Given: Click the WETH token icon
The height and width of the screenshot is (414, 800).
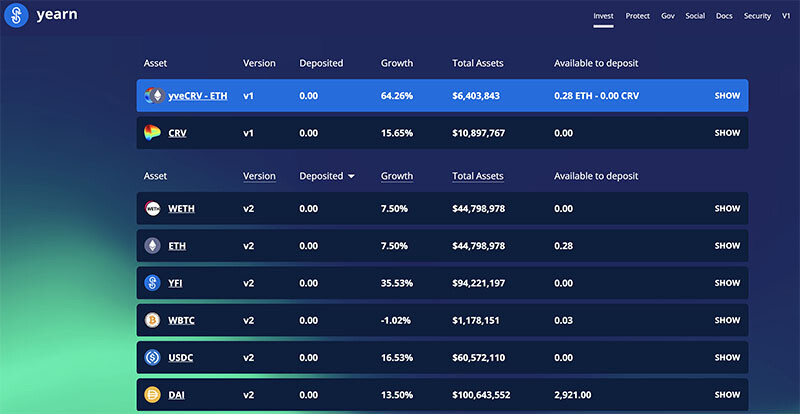Looking at the screenshot, I should 153,208.
